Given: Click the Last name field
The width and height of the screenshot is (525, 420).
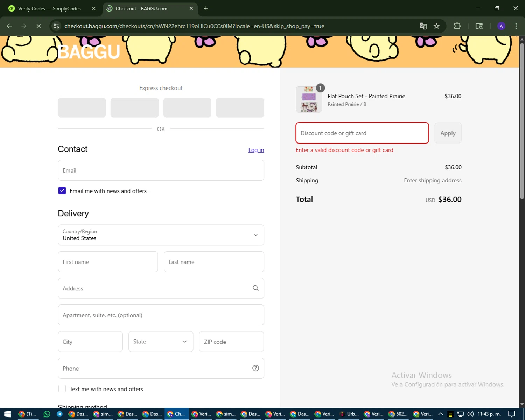Looking at the screenshot, I should coord(214,261).
